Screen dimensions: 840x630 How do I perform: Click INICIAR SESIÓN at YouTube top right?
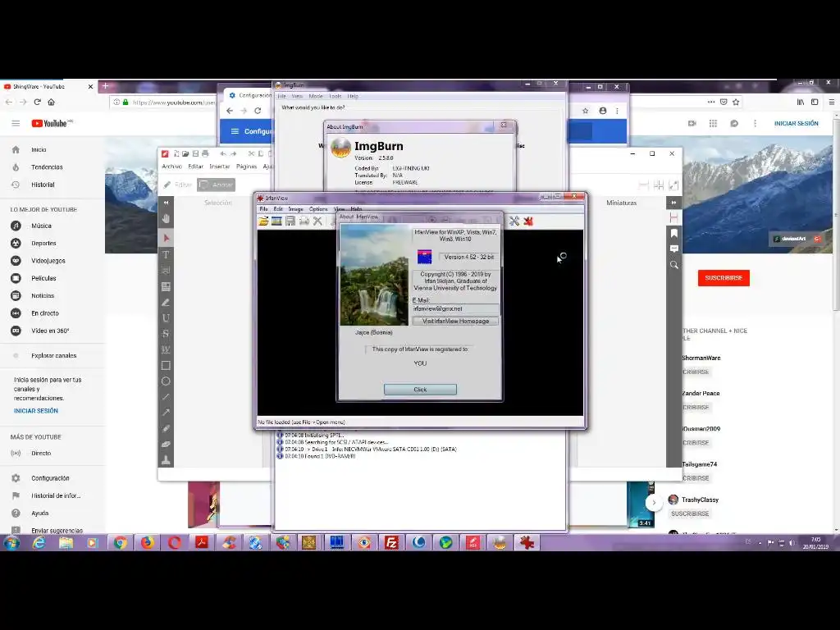[x=796, y=123]
